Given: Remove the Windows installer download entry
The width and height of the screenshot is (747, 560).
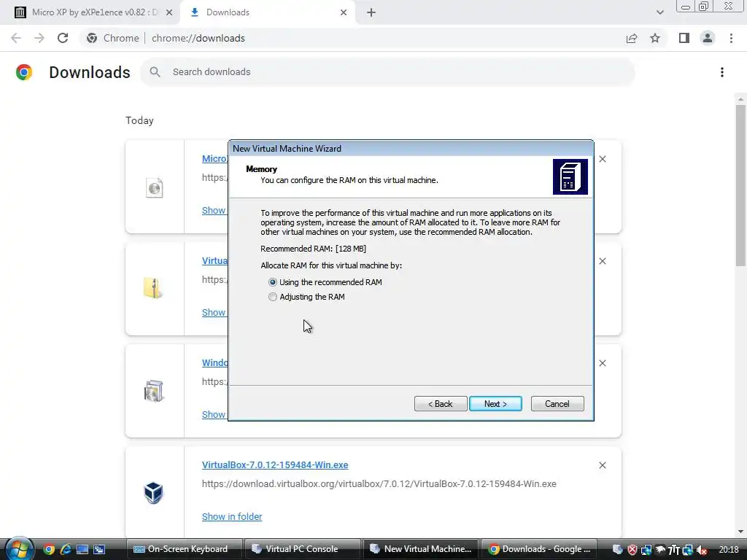Looking at the screenshot, I should [x=602, y=363].
